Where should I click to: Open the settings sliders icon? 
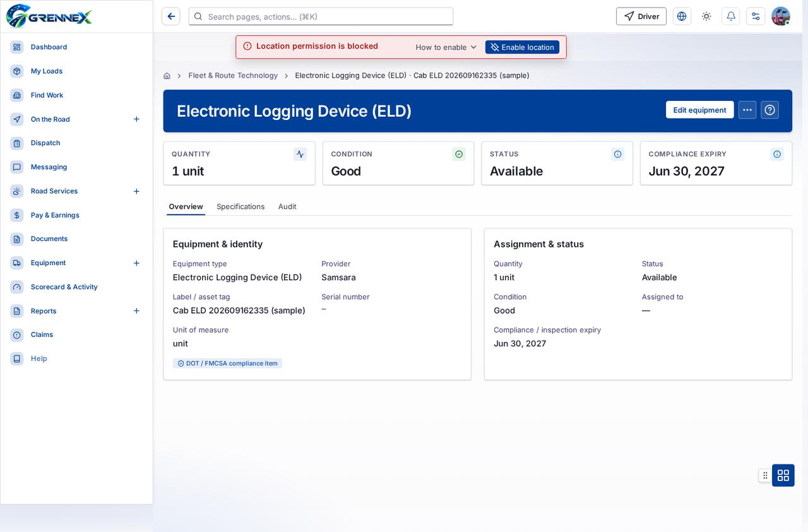(756, 16)
